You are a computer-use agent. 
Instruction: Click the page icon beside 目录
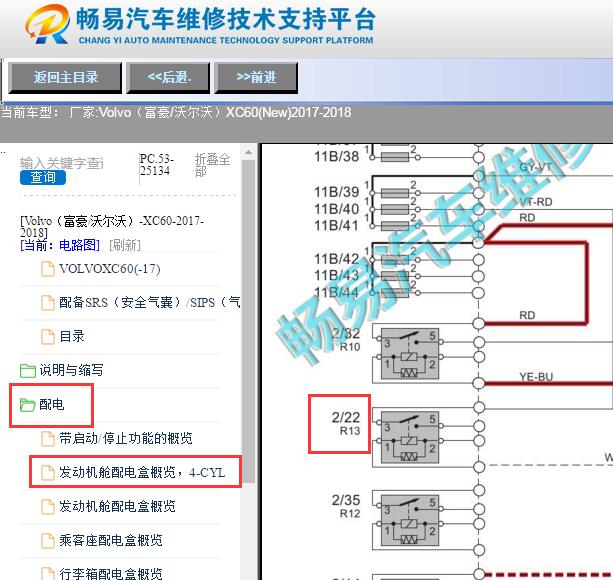click(x=48, y=337)
